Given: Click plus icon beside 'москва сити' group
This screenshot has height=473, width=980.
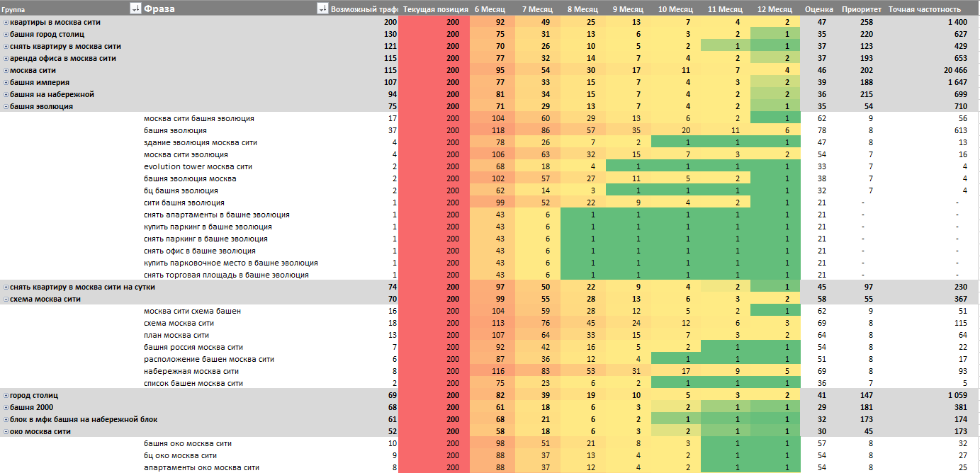Looking at the screenshot, I should (x=6, y=71).
